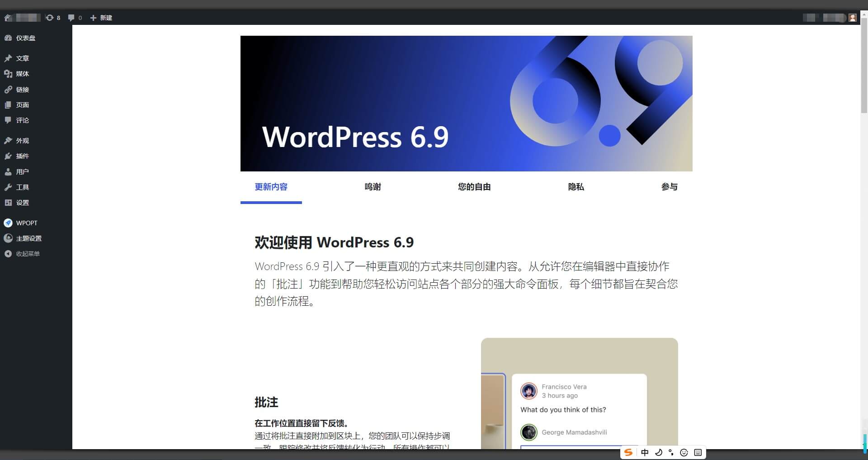868x460 pixels.
Task: Open the 外观 appearance menu
Action: click(x=22, y=141)
